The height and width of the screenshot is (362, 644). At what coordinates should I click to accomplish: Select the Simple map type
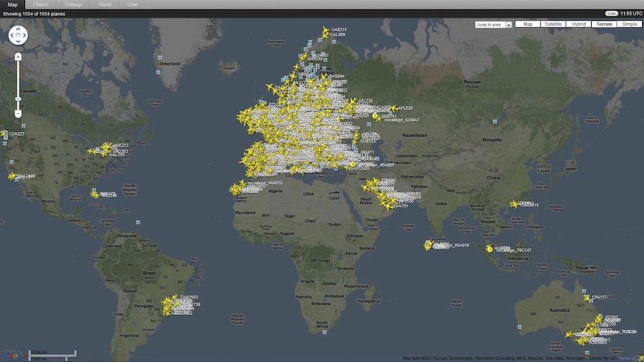coord(629,25)
